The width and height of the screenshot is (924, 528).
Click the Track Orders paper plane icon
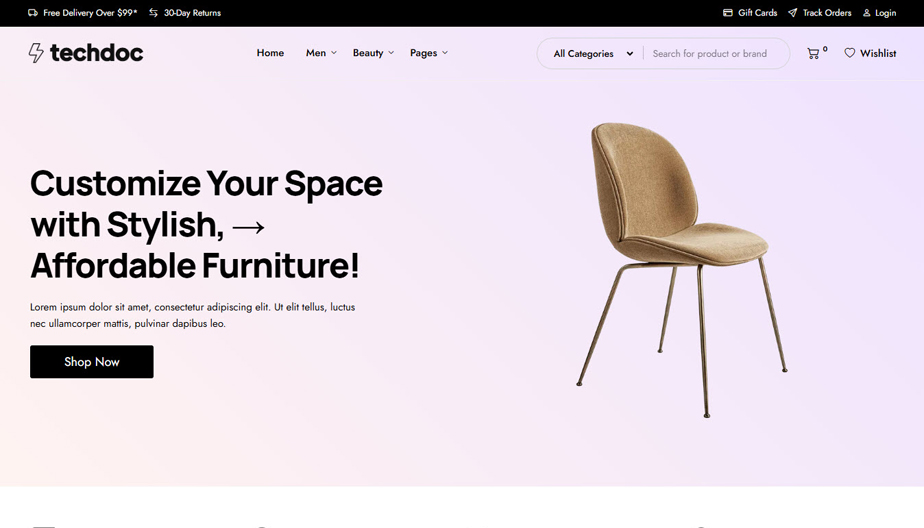coord(793,12)
